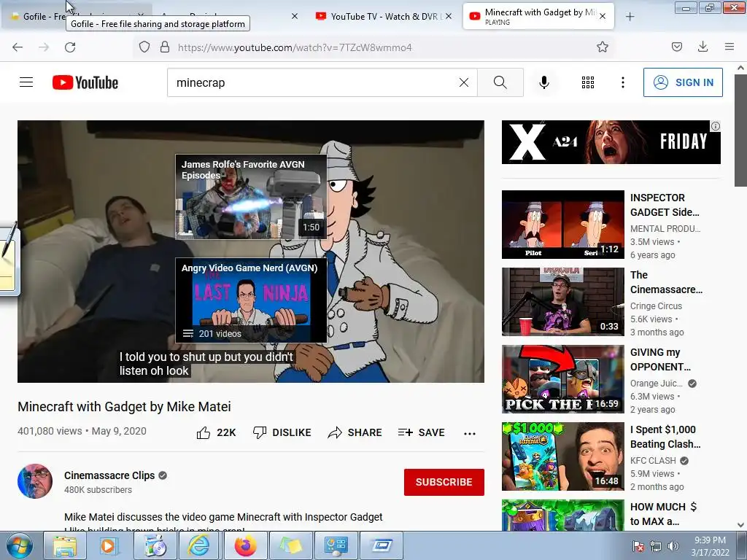This screenshot has height=560, width=747.
Task: Run search with the magnifier button
Action: point(500,82)
